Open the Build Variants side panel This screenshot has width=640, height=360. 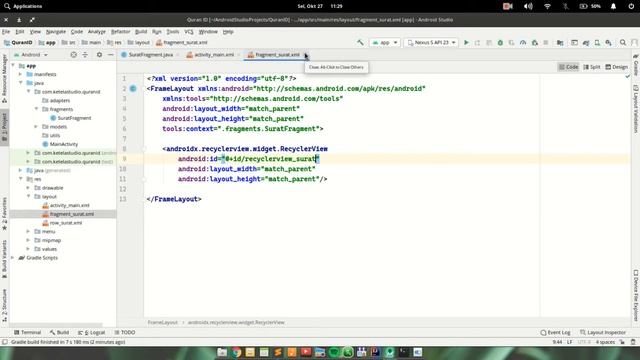(4, 259)
